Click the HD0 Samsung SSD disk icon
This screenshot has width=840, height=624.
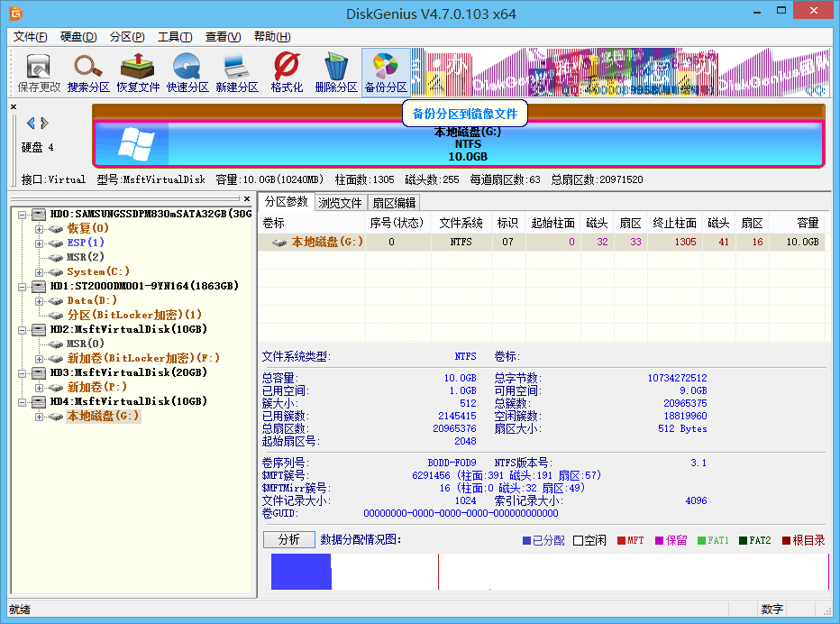[38, 214]
